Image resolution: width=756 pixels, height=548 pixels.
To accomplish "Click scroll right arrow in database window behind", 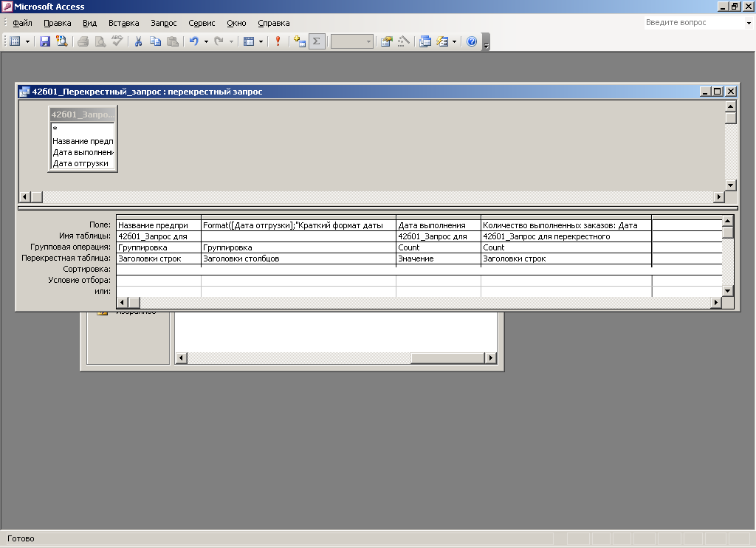I will pyautogui.click(x=490, y=358).
